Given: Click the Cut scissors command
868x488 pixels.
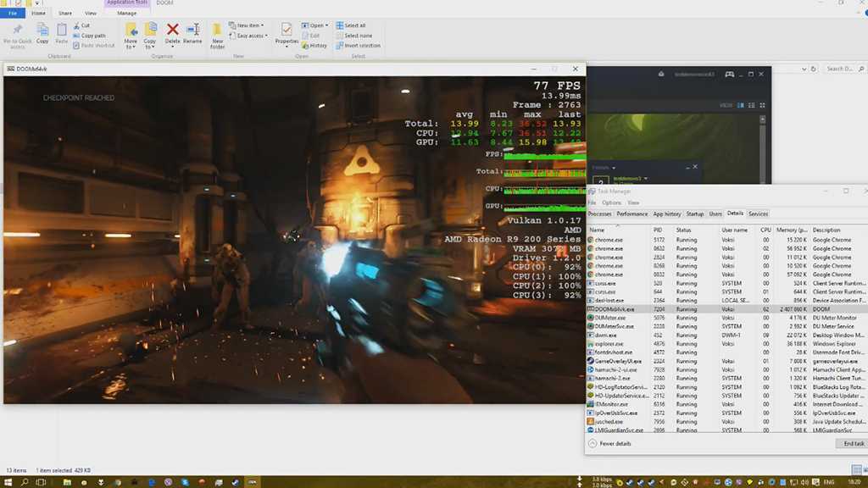Looking at the screenshot, I should pyautogui.click(x=81, y=25).
